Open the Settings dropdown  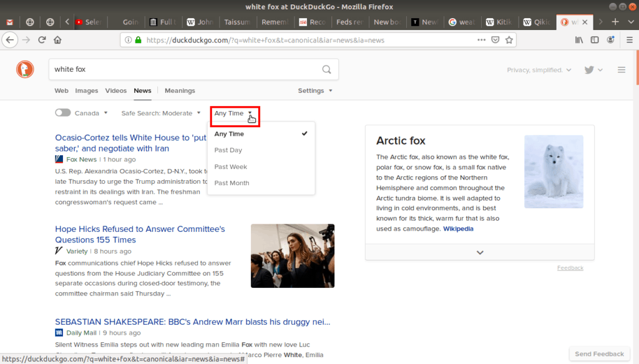click(315, 90)
